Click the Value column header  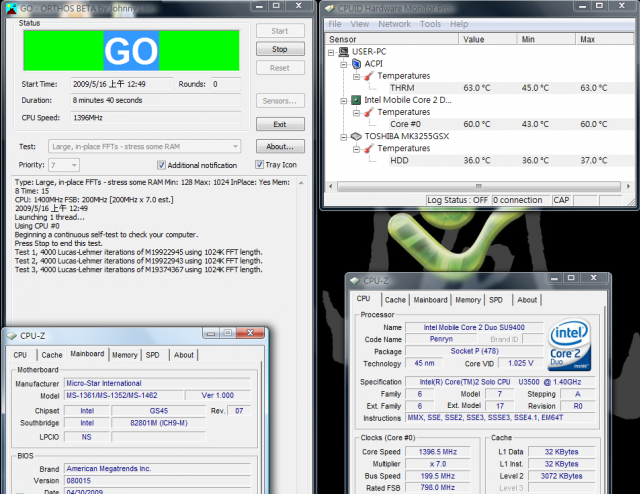488,39
